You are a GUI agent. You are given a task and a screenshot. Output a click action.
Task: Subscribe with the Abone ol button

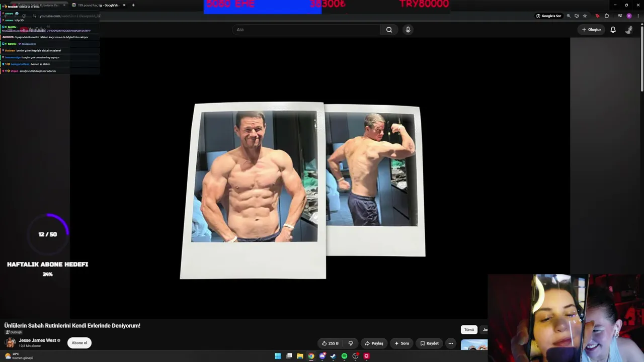[x=79, y=343]
